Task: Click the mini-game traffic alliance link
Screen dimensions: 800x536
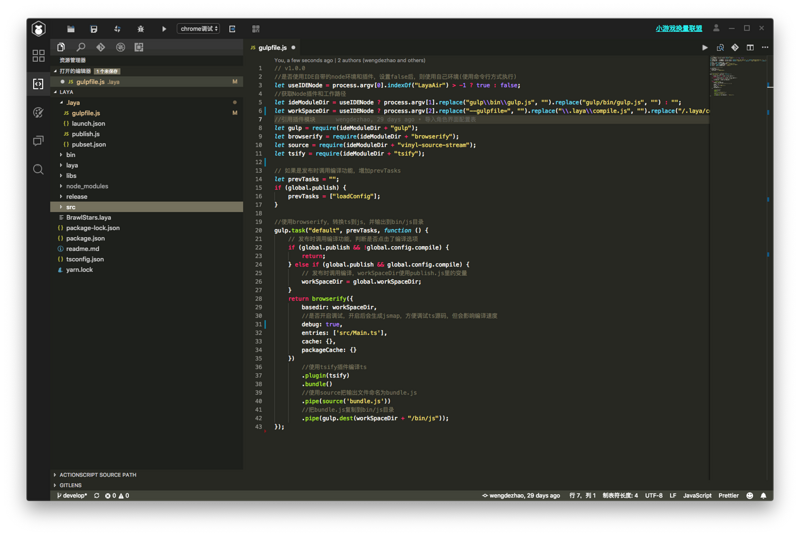Action: [679, 29]
